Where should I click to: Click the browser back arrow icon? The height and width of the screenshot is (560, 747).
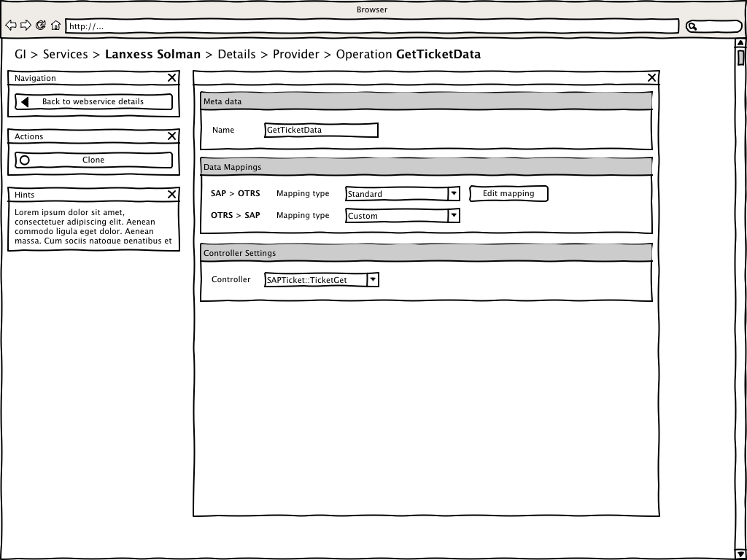pyautogui.click(x=11, y=26)
